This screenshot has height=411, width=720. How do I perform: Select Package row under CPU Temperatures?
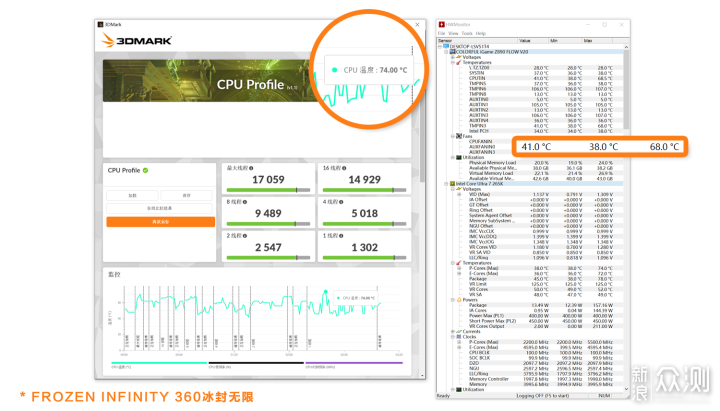coord(543,279)
